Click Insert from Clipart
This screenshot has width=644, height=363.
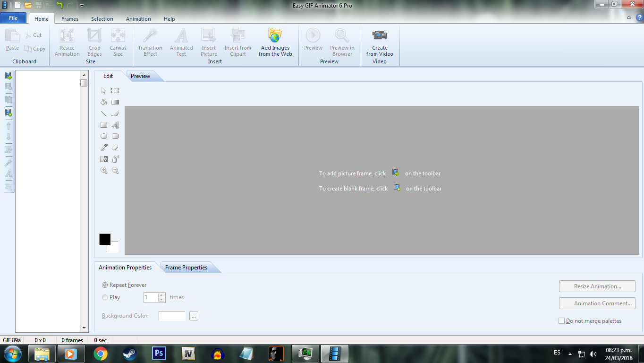point(238,42)
